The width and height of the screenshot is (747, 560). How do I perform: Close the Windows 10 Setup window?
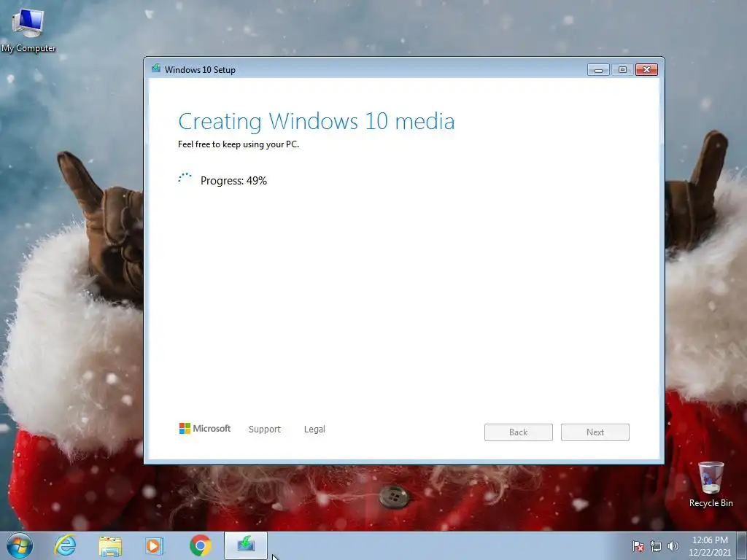point(646,70)
